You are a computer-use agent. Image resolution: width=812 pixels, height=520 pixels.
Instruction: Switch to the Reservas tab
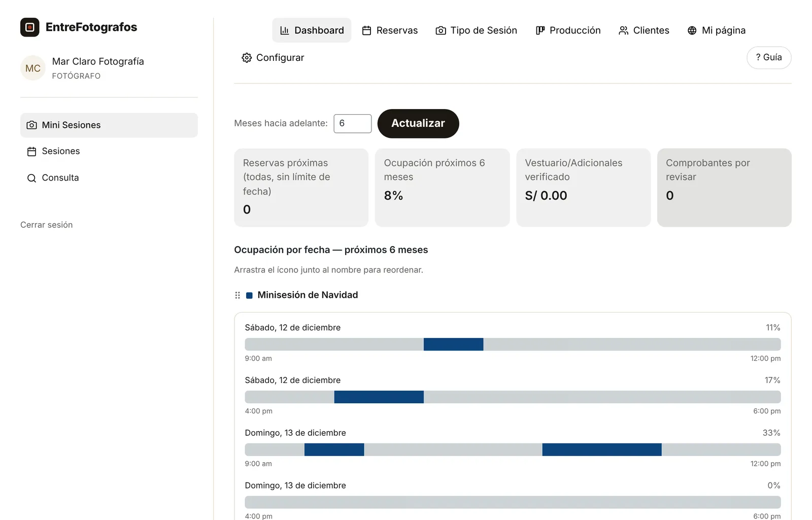(x=390, y=30)
